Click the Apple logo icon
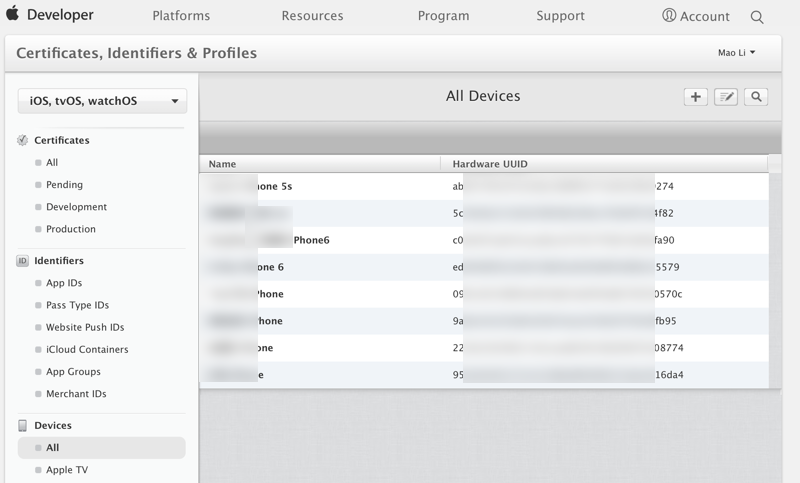800x483 pixels. pos(11,15)
